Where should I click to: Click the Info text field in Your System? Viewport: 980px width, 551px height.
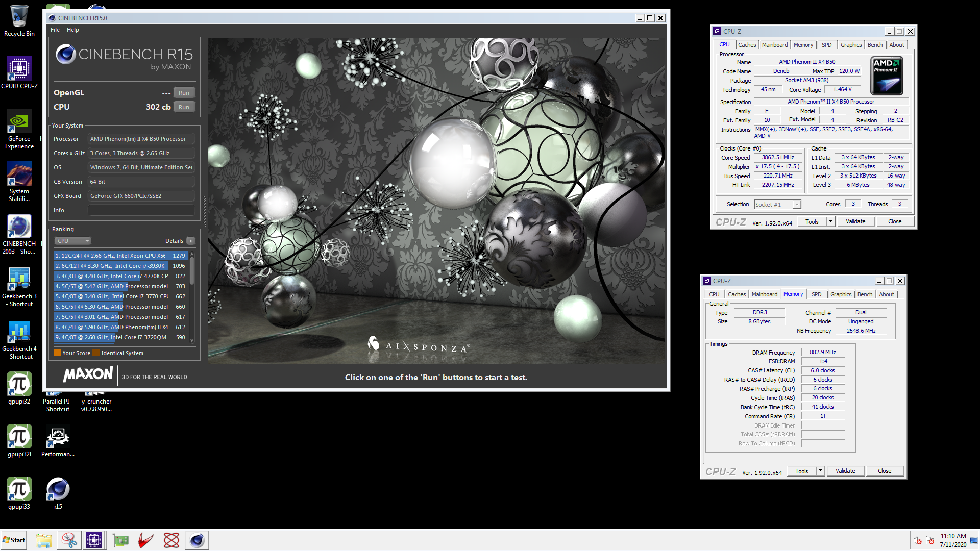pyautogui.click(x=141, y=210)
